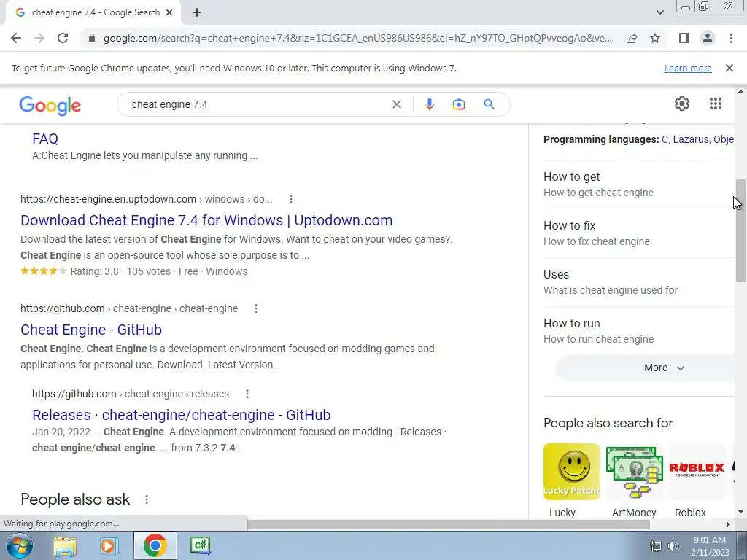The image size is (747, 560).
Task: Open the C programming language link
Action: tap(665, 139)
